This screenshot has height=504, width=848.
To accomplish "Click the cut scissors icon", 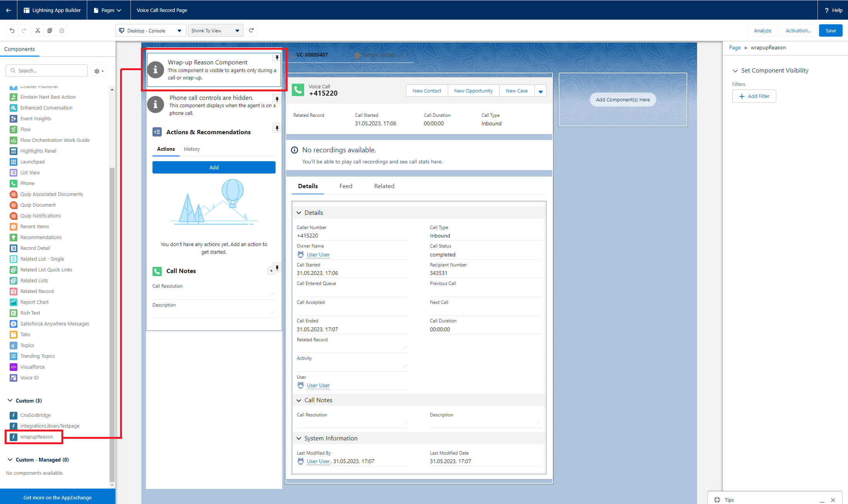I will pyautogui.click(x=37, y=30).
